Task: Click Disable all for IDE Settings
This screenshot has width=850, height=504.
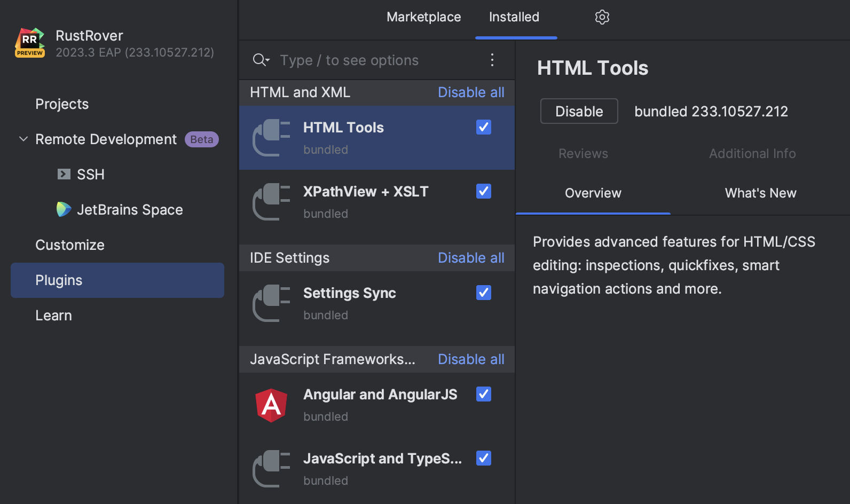Action: (470, 258)
